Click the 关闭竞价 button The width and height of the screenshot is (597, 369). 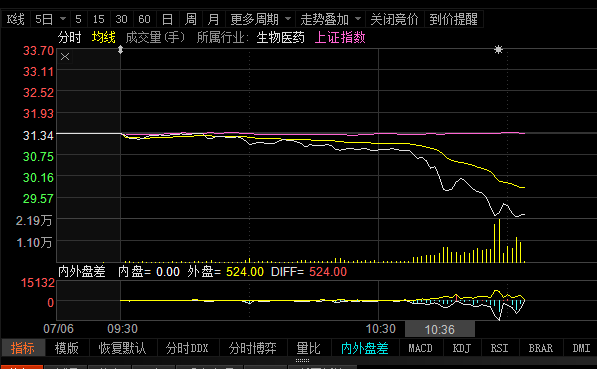pyautogui.click(x=394, y=19)
